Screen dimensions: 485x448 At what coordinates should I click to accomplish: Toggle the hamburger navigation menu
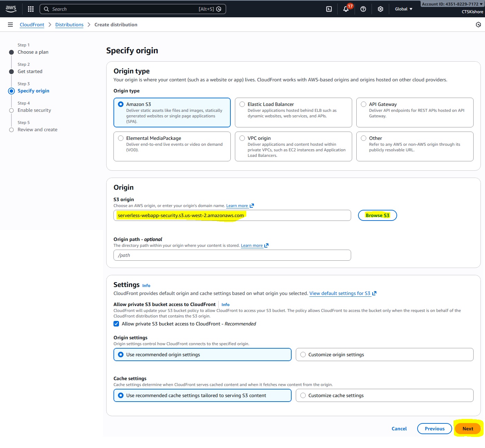10,25
